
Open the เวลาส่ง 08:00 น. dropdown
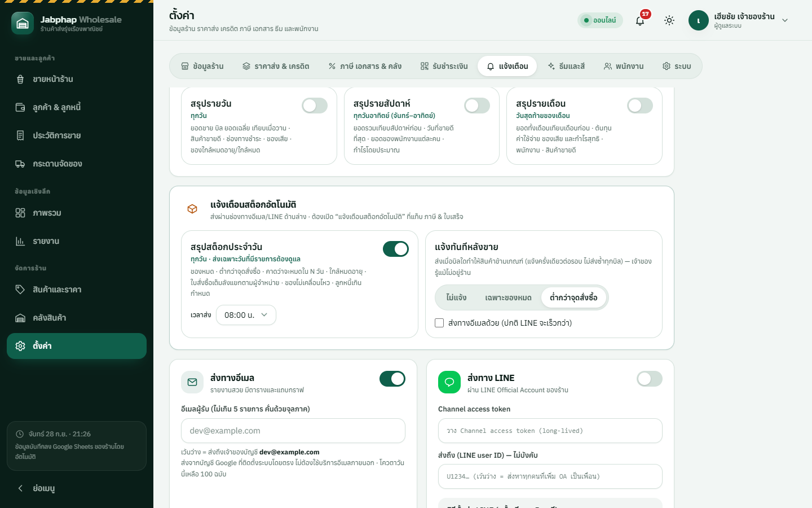pos(246,315)
